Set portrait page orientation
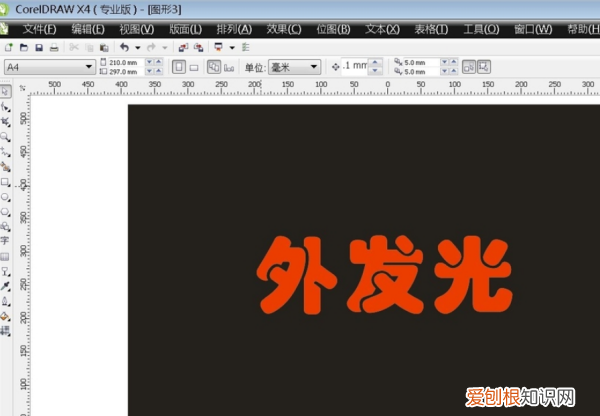The image size is (600, 416). (179, 67)
